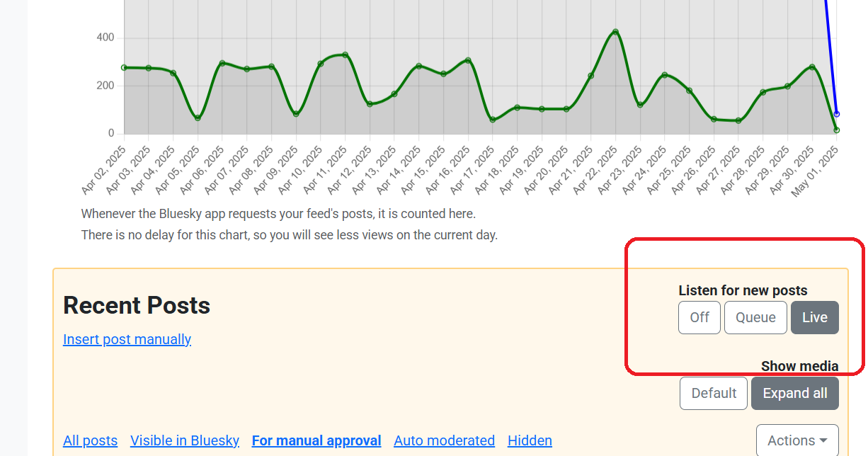Open the Auto moderated filter
This screenshot has height=456, width=868.
coord(444,440)
